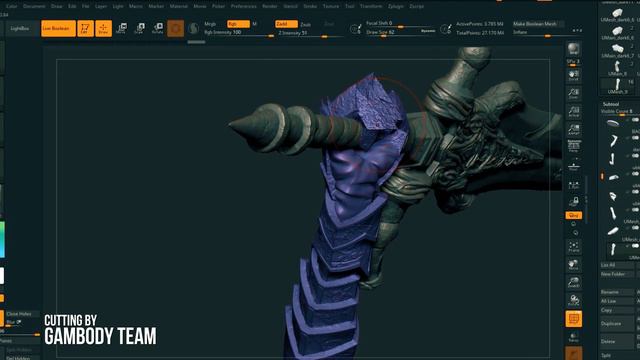This screenshot has width=640, height=360.
Task: Select the UMesh_dark6_7 tool thumbnail
Action: pyautogui.click(x=617, y=50)
